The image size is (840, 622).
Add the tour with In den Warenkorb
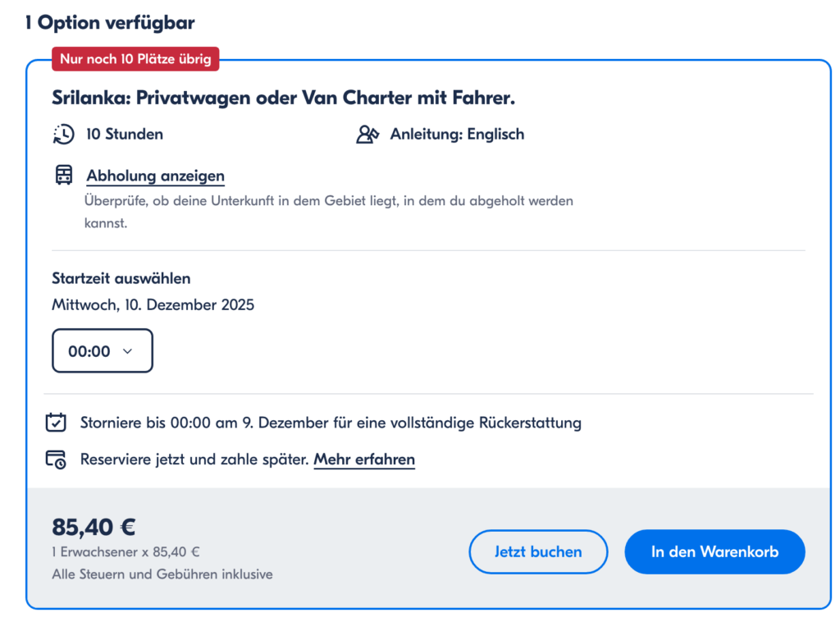[714, 551]
